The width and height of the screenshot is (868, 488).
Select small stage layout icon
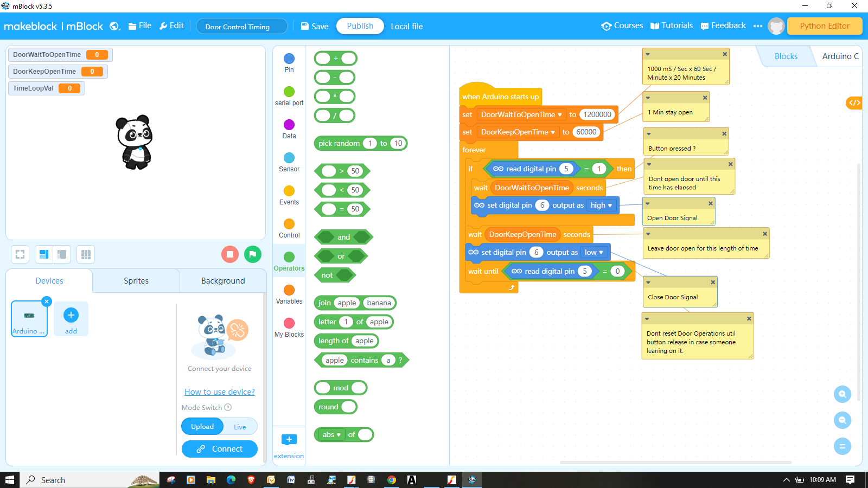pyautogui.click(x=62, y=254)
